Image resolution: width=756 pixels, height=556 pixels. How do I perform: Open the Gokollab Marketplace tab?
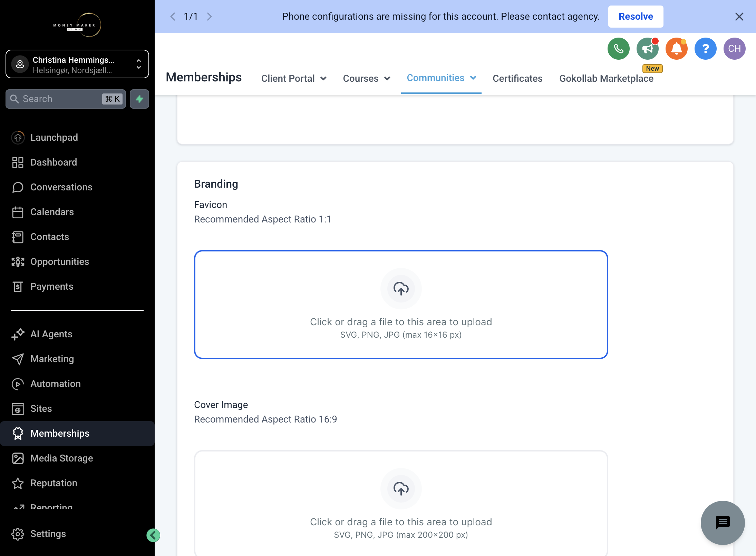(606, 78)
